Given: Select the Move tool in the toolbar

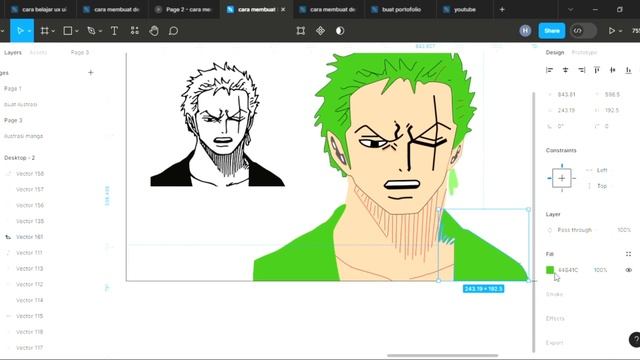Looking at the screenshot, I should 20,31.
